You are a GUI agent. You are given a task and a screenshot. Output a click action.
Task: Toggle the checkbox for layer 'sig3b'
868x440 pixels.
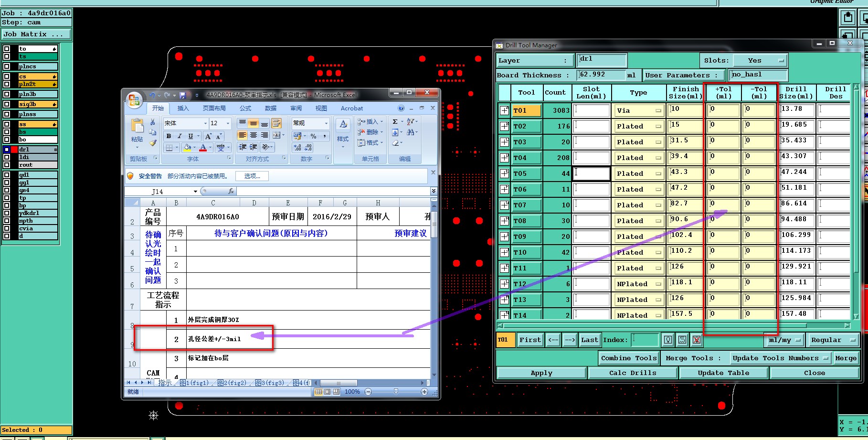point(7,104)
